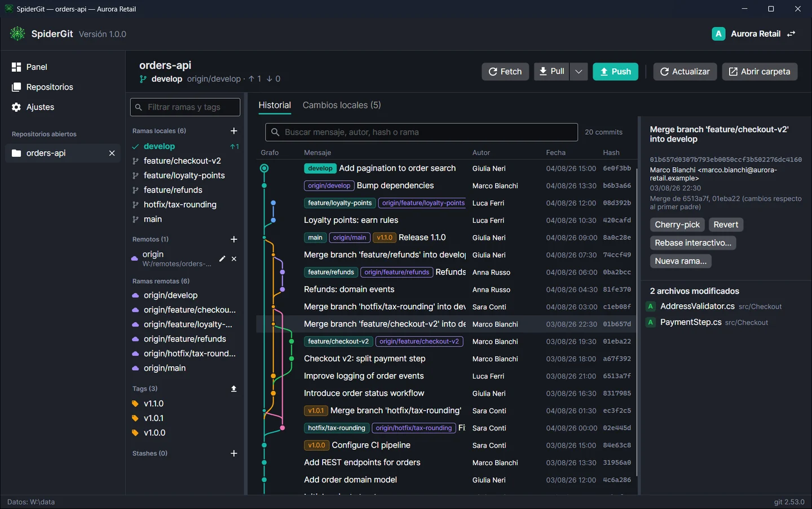Switch workspace via arrows next to Aurora Retail

pos(791,34)
